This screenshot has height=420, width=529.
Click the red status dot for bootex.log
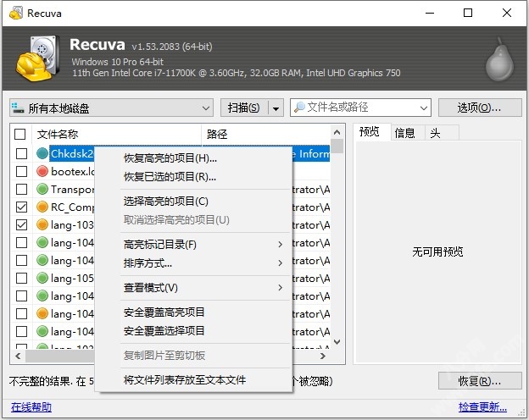[x=42, y=171]
